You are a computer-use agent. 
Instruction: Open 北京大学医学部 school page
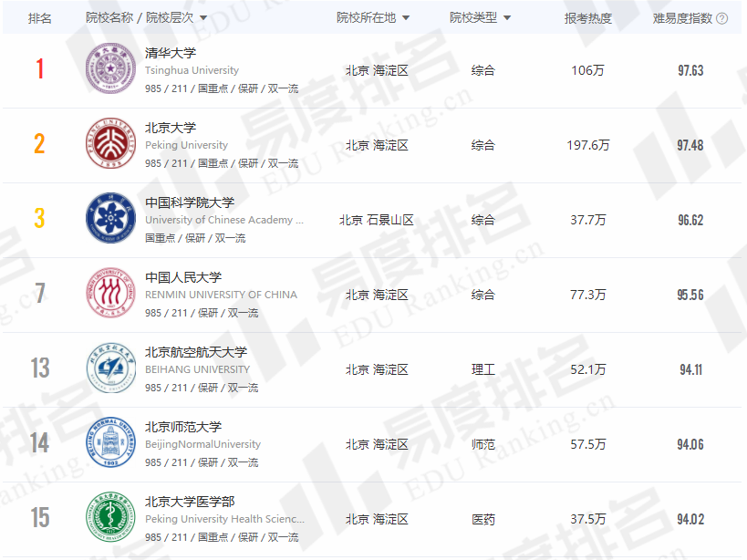(190, 502)
